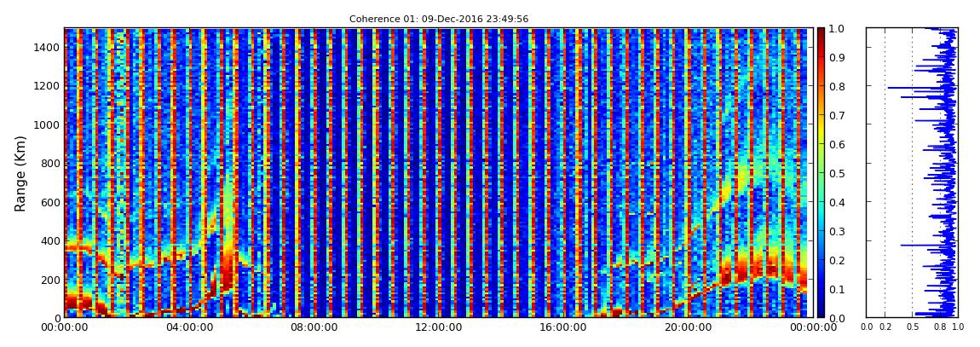Click the colorbar 1.0 label

coord(837,29)
